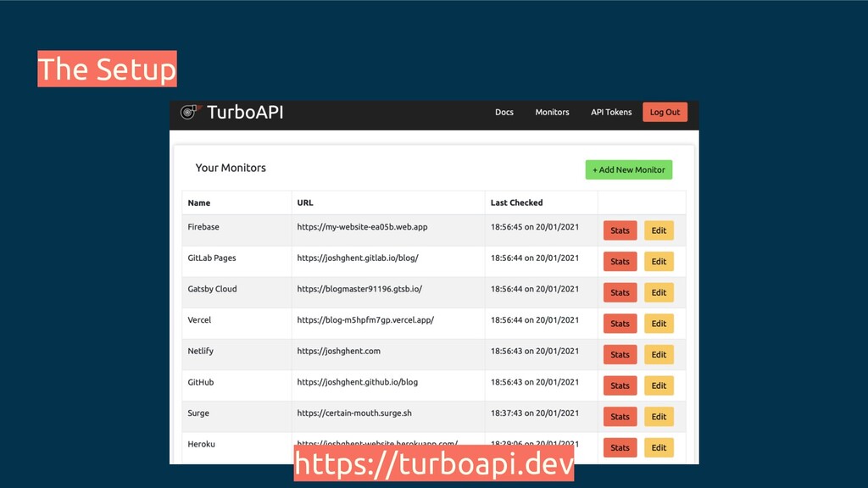Open the Monitors navigation item
The width and height of the screenshot is (868, 488).
pyautogui.click(x=552, y=113)
